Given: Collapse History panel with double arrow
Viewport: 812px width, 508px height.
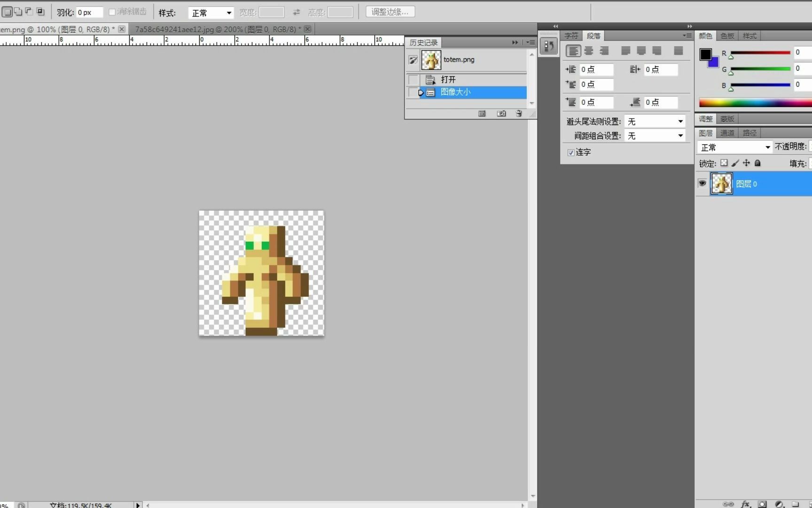Looking at the screenshot, I should point(515,42).
